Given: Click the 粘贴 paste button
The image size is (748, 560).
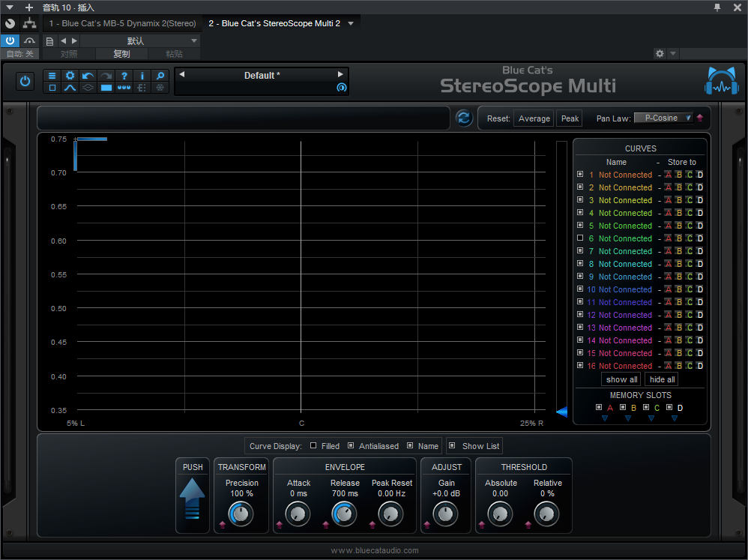Looking at the screenshot, I should [174, 54].
